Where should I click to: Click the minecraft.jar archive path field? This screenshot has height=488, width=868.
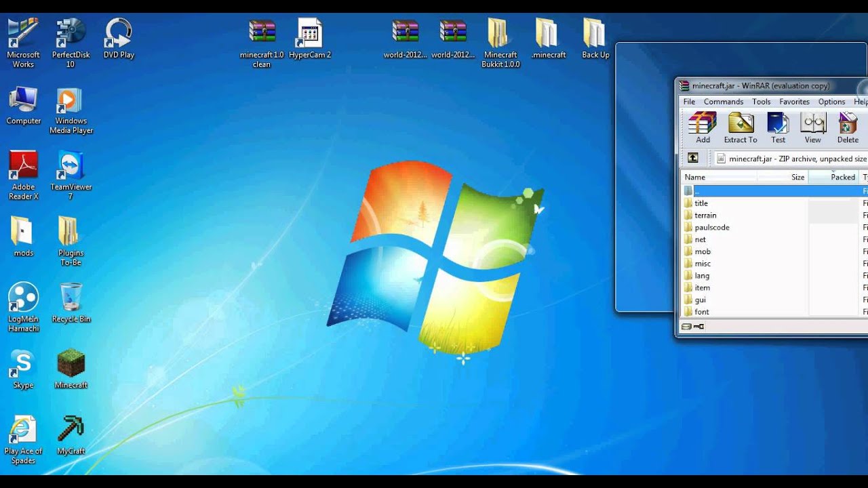(x=790, y=159)
